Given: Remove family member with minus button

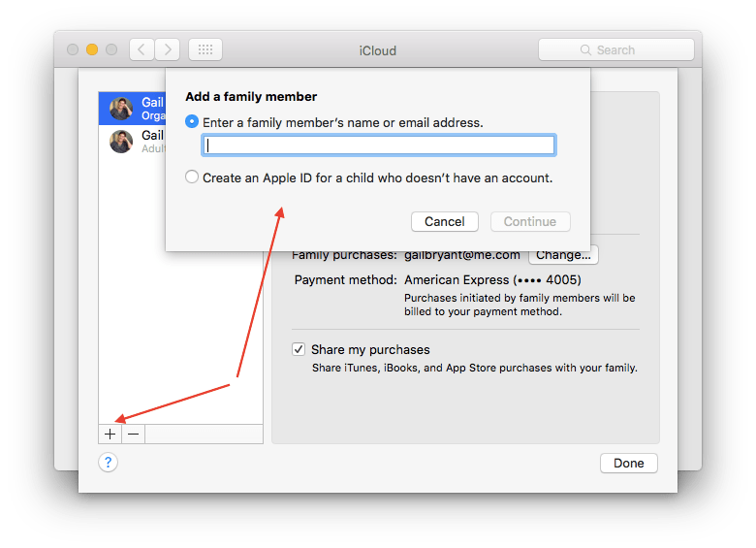Looking at the screenshot, I should tap(133, 435).
